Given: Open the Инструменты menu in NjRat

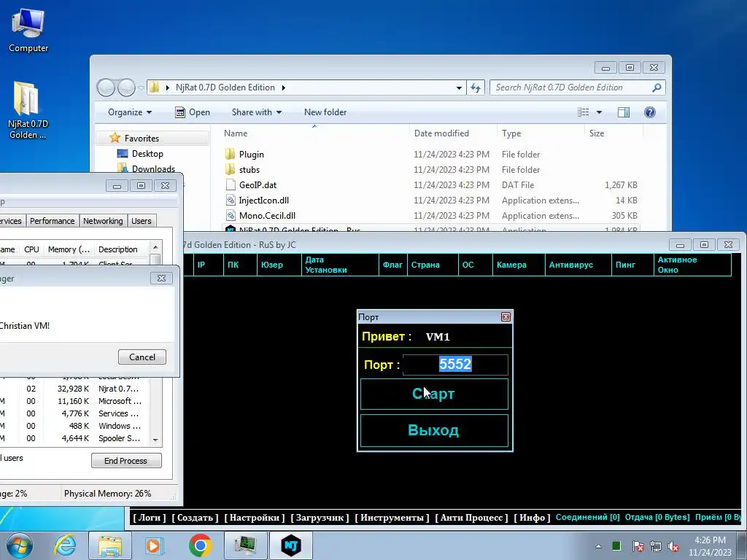Looking at the screenshot, I should pyautogui.click(x=392, y=518).
